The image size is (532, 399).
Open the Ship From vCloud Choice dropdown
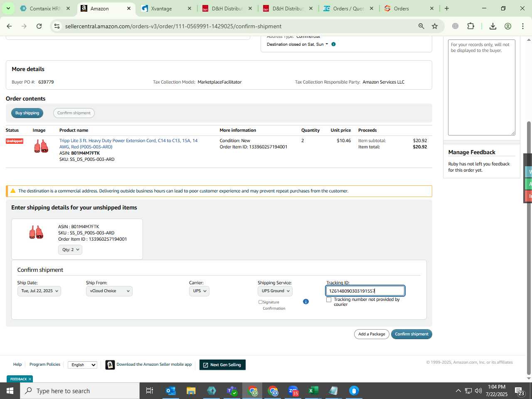(109, 291)
